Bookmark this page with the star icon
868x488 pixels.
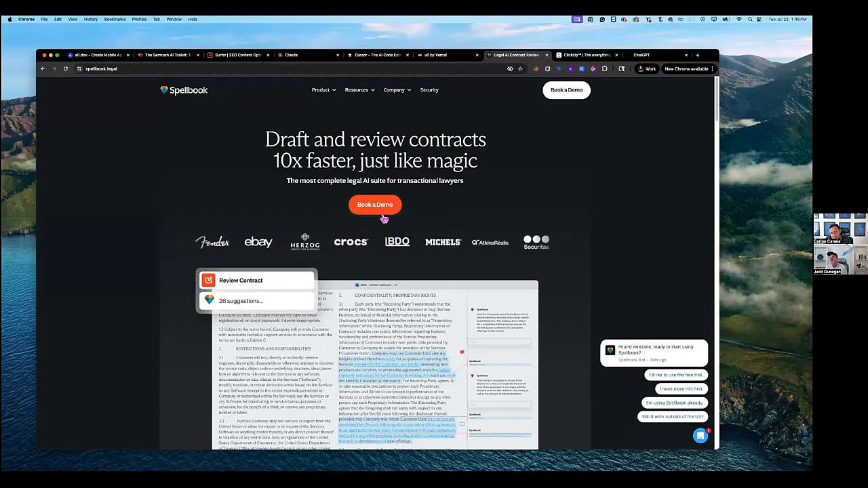(520, 68)
